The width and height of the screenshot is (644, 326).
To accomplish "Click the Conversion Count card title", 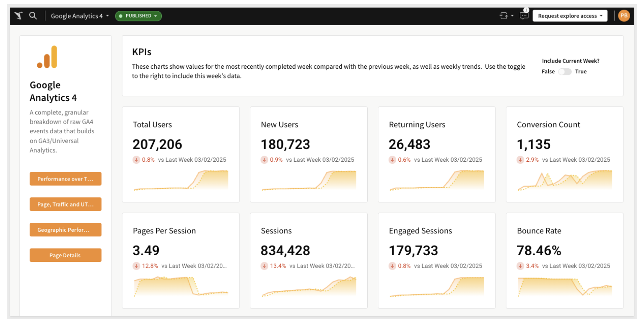I will (x=548, y=124).
